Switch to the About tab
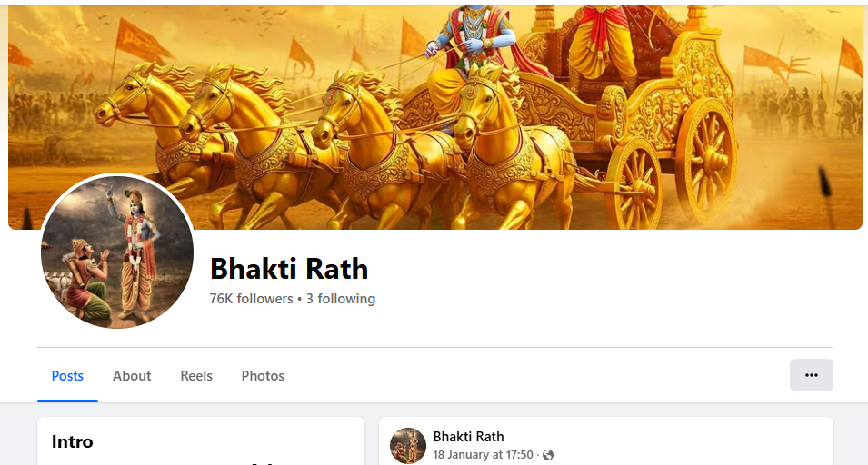Viewport: 868px width, 465px height. tap(132, 376)
